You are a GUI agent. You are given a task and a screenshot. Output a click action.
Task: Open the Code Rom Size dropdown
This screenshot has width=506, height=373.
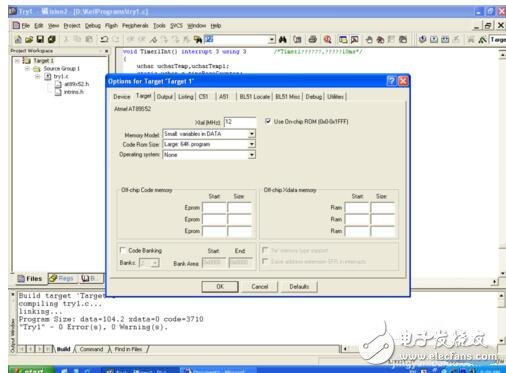click(x=252, y=144)
